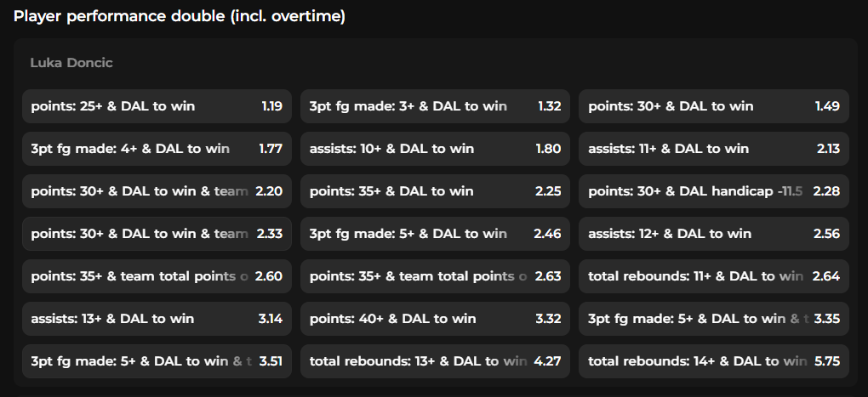Screen dimensions: 868x397
Task: Choose 3pt fg made 5+ at 3.35 odds
Action: click(714, 319)
